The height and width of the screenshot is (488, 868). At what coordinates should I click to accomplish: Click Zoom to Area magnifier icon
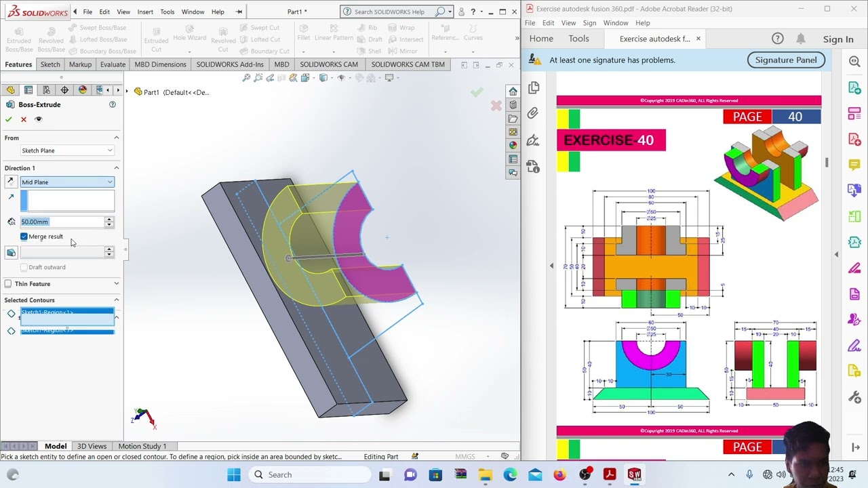pyautogui.click(x=258, y=78)
